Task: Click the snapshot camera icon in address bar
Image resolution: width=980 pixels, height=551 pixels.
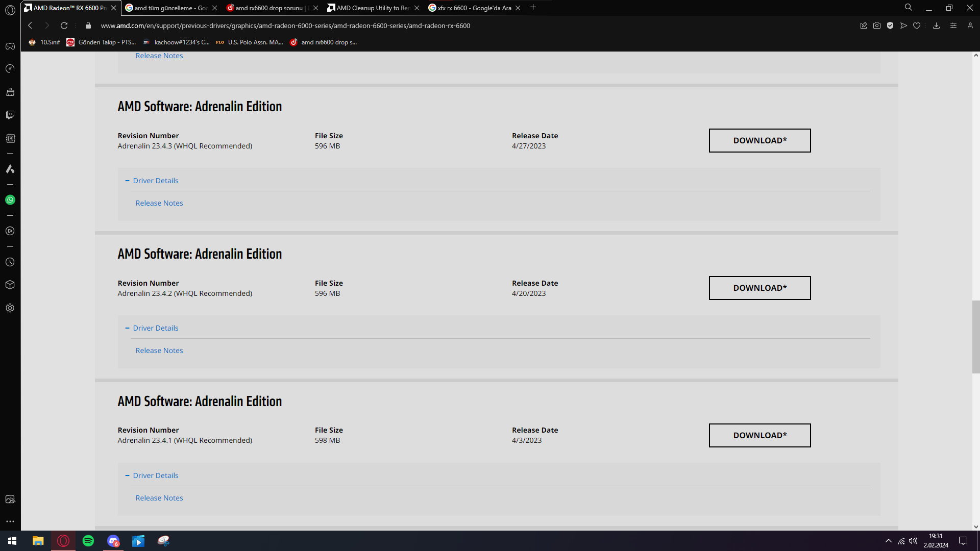Action: (x=877, y=26)
